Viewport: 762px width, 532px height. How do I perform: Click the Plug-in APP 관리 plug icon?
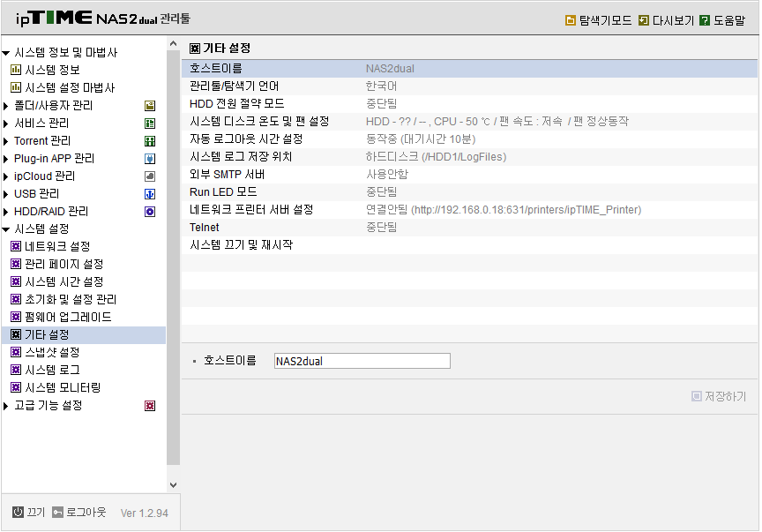[x=150, y=159]
